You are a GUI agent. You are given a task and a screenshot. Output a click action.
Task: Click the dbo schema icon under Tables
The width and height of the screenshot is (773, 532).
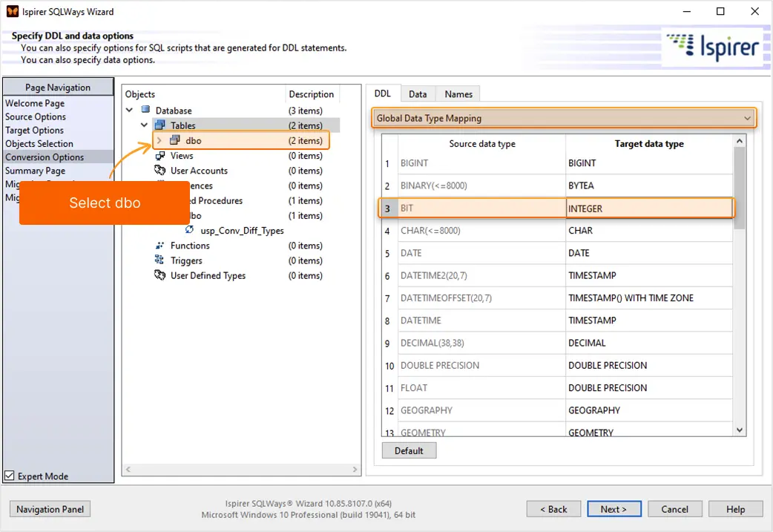pos(175,140)
